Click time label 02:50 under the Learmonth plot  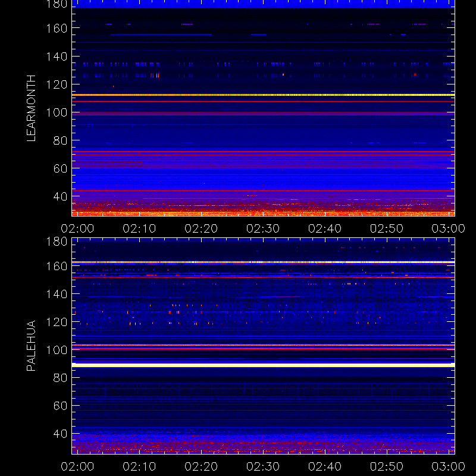[x=387, y=228]
